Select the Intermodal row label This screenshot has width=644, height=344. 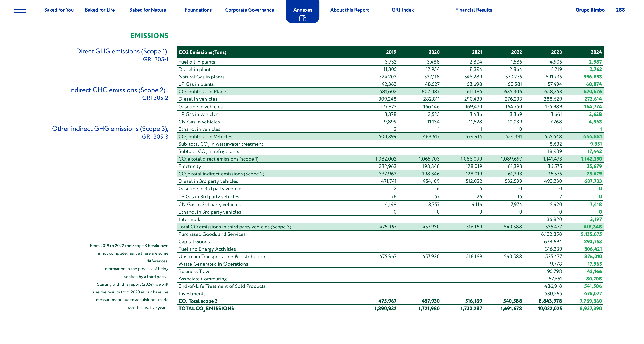190,219
